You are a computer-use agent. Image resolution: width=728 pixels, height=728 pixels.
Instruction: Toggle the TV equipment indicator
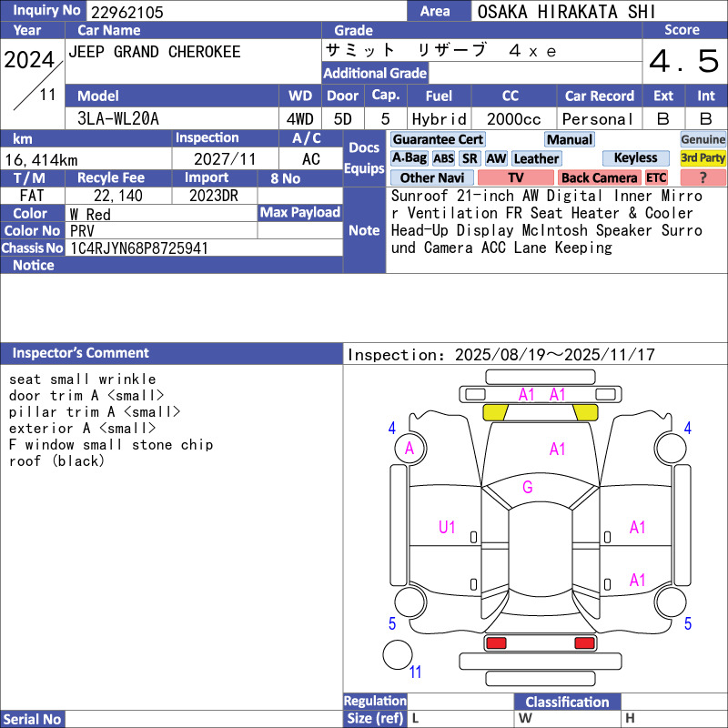click(515, 178)
